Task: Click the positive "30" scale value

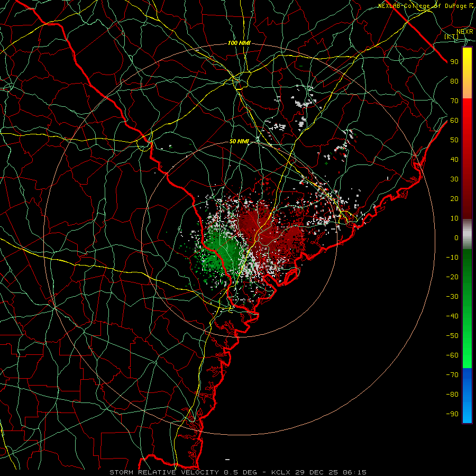Action: click(454, 179)
